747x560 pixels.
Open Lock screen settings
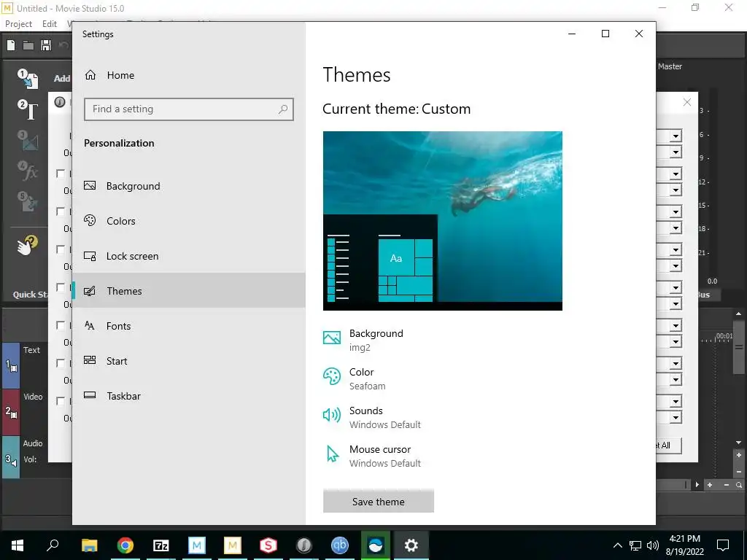(x=189, y=256)
